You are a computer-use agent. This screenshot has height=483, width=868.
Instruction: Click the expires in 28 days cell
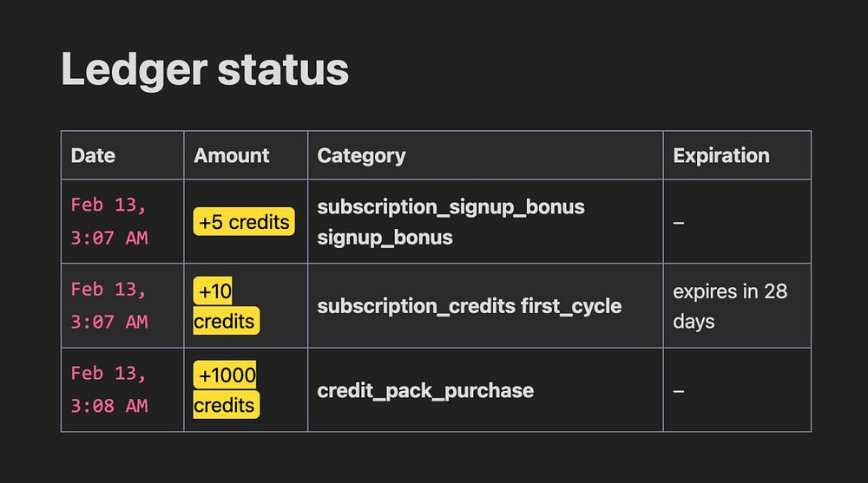coord(729,306)
